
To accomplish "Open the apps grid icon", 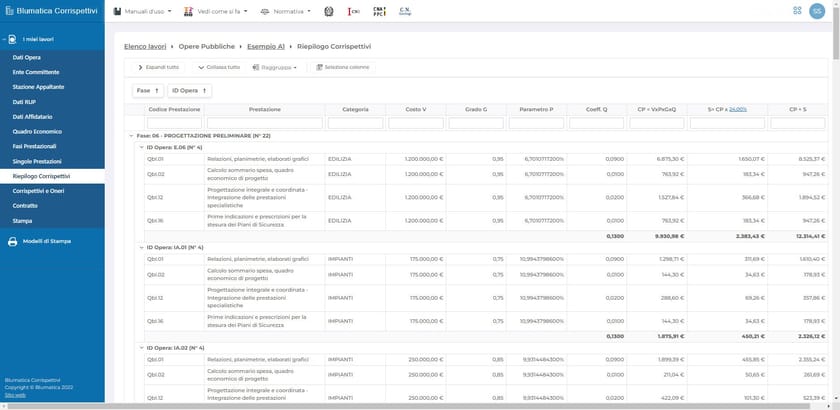I will (x=796, y=12).
